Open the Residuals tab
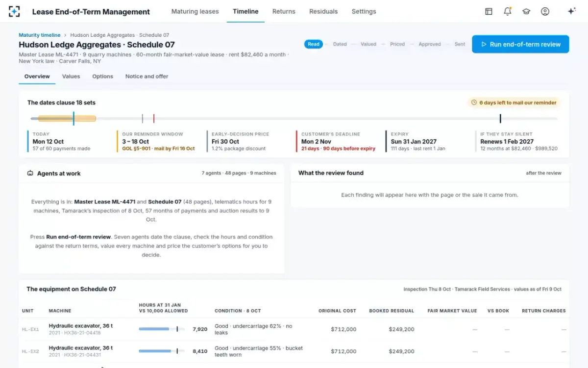Viewport: 588px width, 368px height. (323, 11)
